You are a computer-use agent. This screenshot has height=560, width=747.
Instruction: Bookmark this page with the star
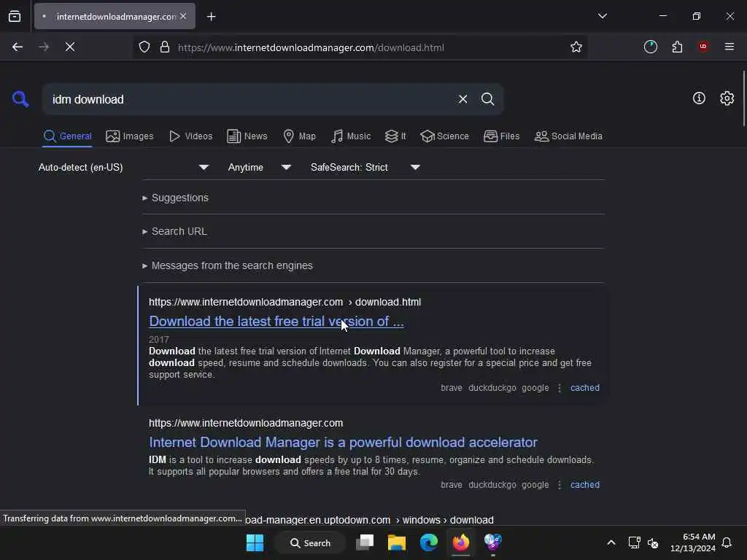(576, 47)
